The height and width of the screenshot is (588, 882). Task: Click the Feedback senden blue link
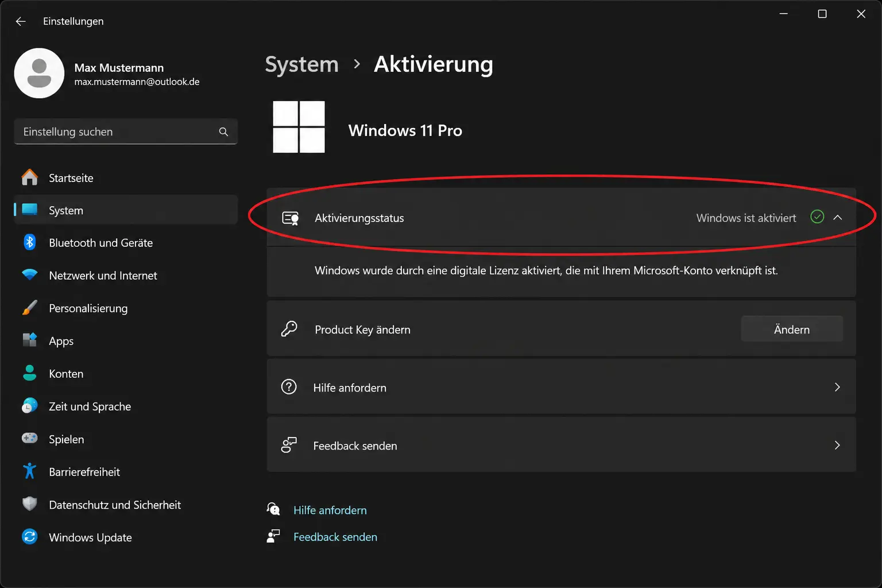335,537
